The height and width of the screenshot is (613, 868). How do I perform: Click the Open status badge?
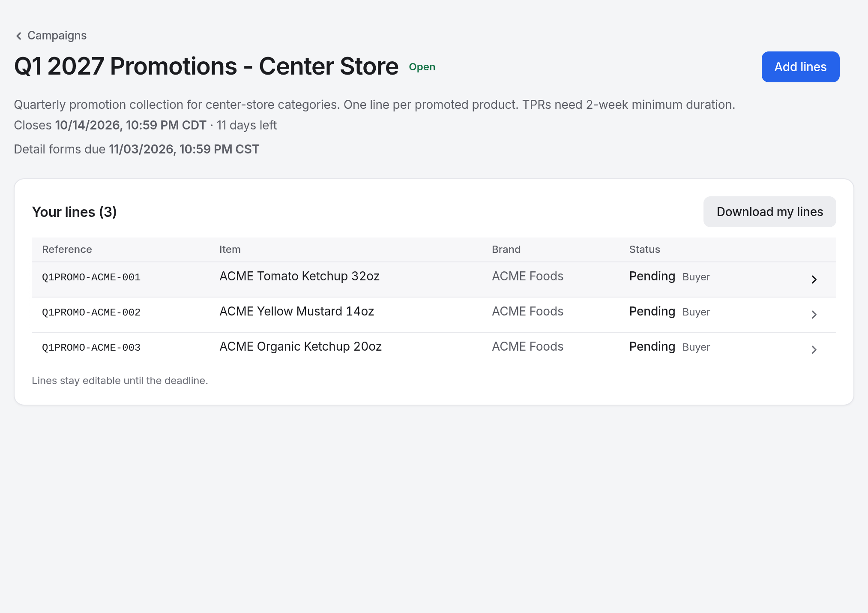coord(422,67)
